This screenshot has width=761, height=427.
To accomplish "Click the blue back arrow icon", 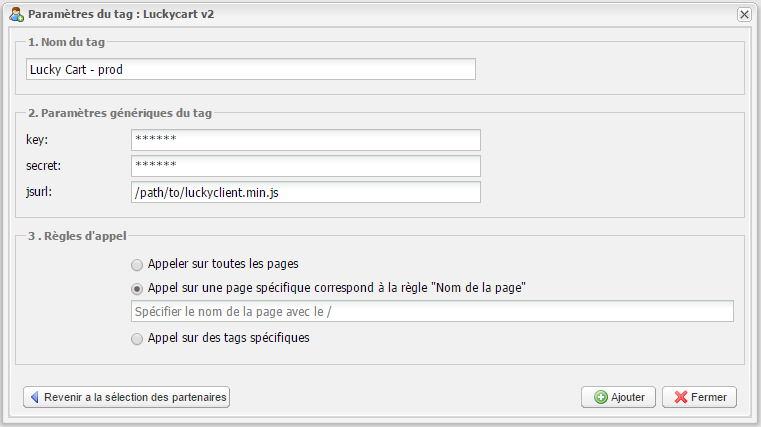I will [35, 397].
